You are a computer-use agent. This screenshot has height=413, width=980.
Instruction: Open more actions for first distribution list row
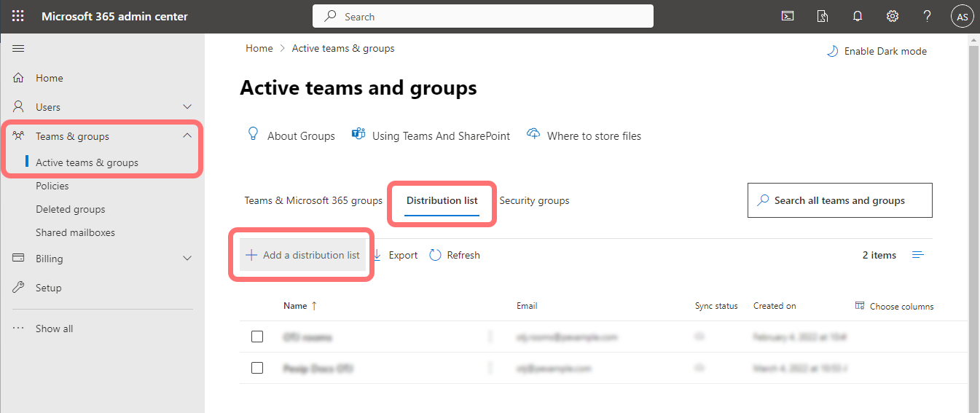(x=490, y=337)
